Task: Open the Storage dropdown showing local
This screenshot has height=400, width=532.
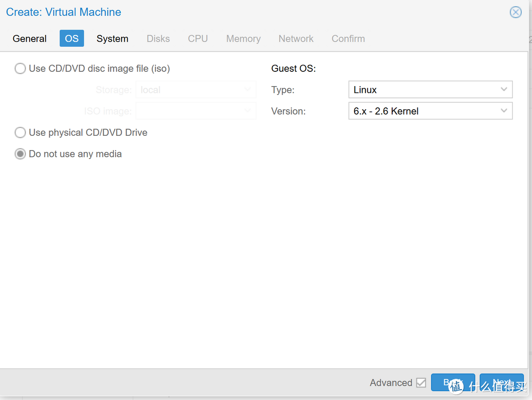Action: pyautogui.click(x=196, y=90)
